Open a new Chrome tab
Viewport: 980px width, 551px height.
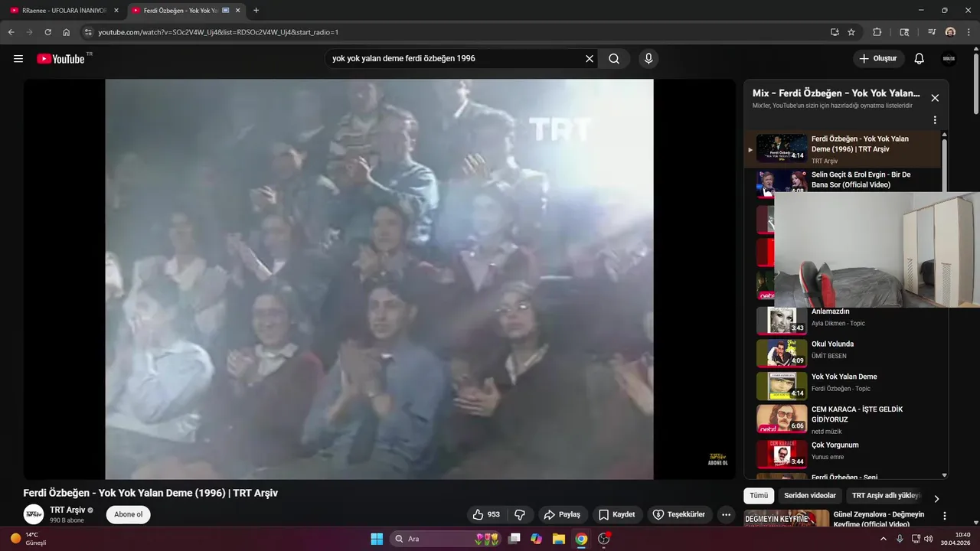[256, 11]
